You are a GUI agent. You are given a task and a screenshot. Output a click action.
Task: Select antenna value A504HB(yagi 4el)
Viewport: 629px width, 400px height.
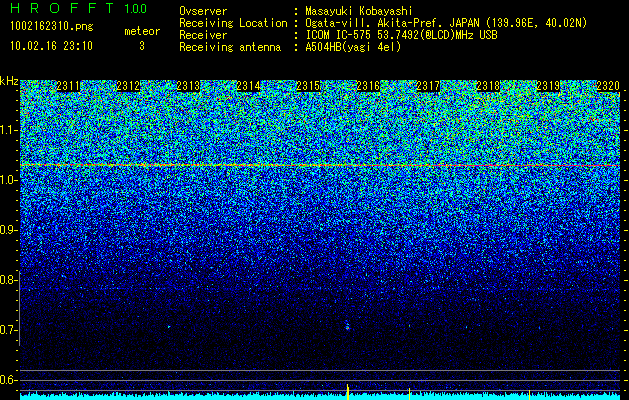click(x=353, y=47)
